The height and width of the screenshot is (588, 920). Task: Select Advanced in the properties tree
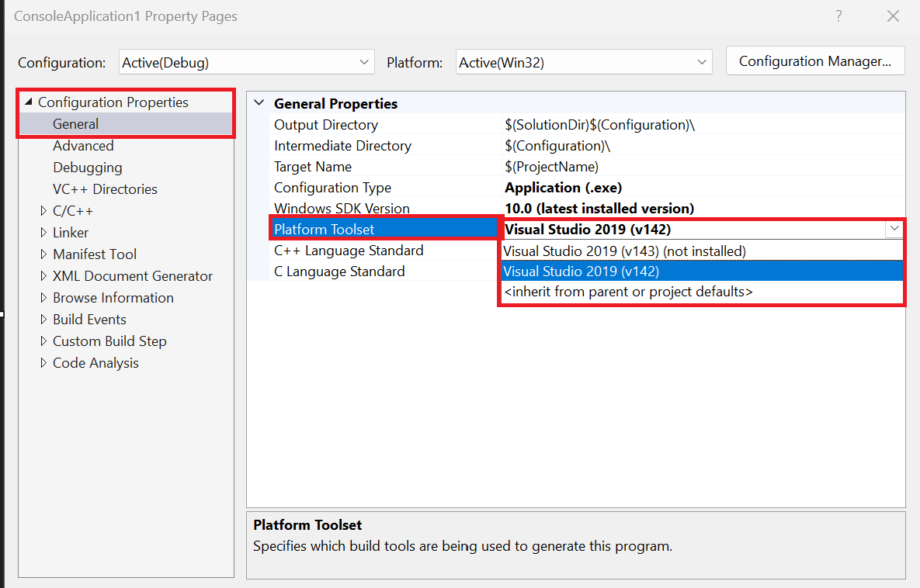[83, 146]
